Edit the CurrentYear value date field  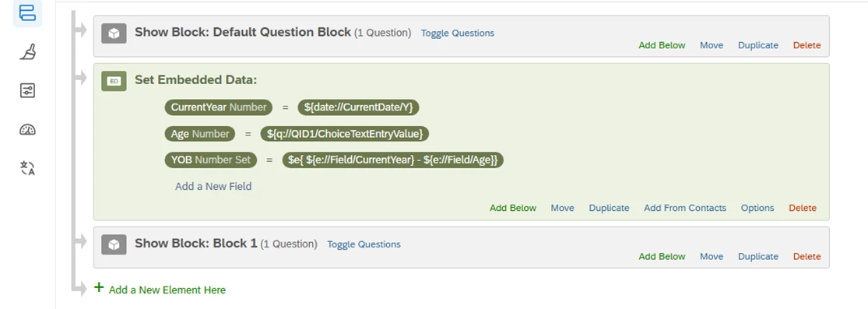tap(358, 107)
